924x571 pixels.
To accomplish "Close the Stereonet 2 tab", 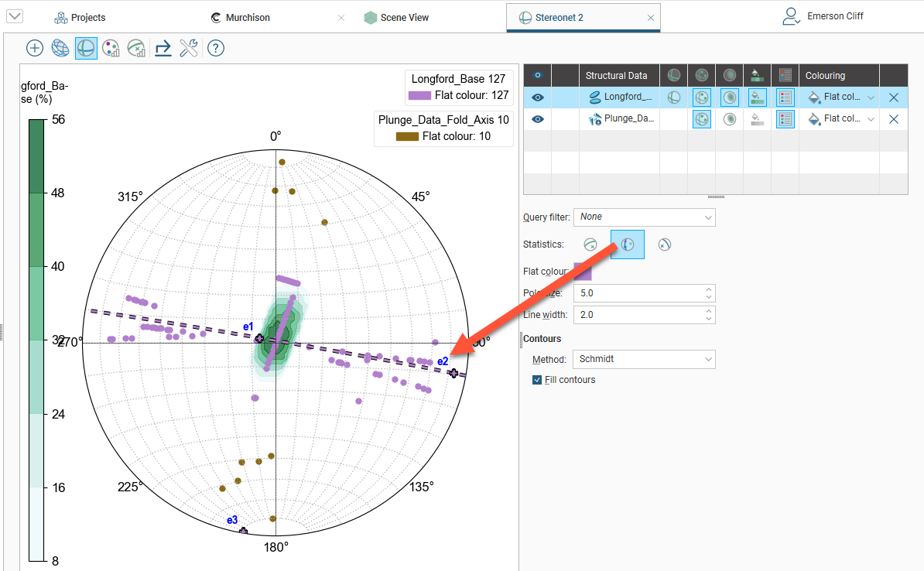I will 651,18.
